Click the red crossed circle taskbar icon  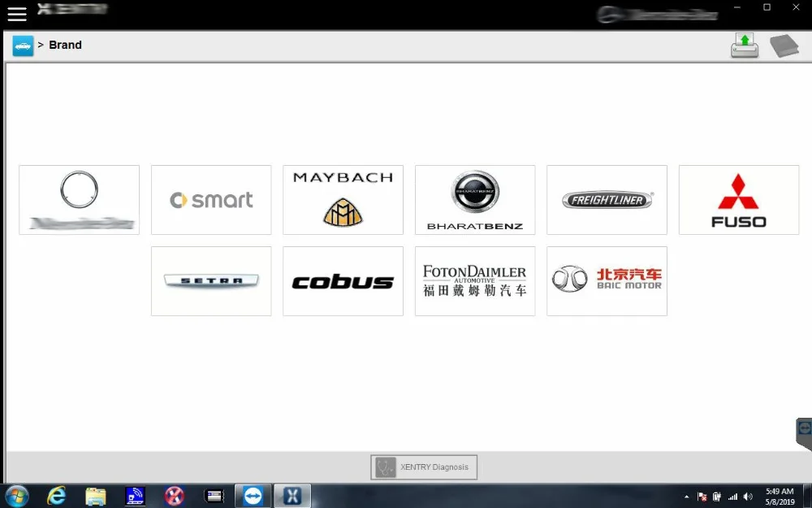click(175, 496)
